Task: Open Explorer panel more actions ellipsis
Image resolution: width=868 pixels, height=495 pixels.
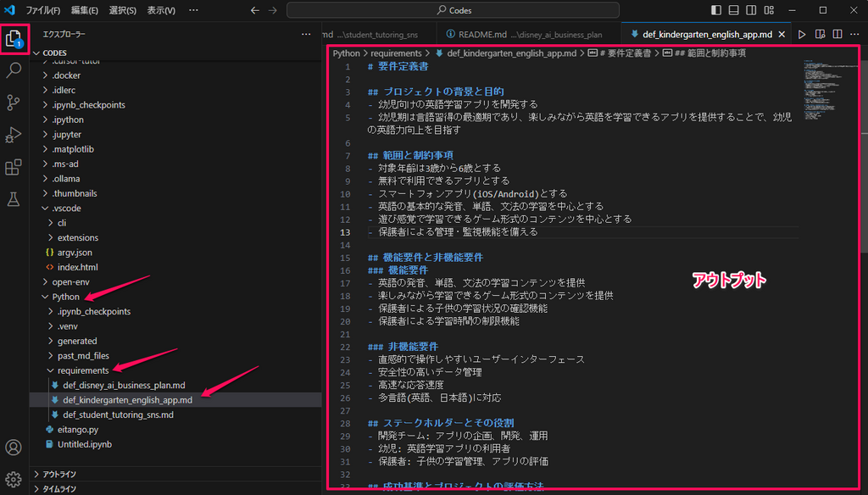Action: (306, 35)
